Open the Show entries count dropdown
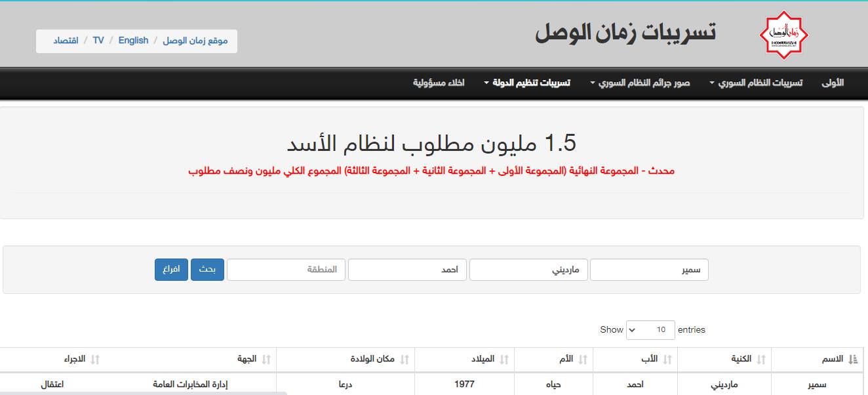 coord(650,329)
